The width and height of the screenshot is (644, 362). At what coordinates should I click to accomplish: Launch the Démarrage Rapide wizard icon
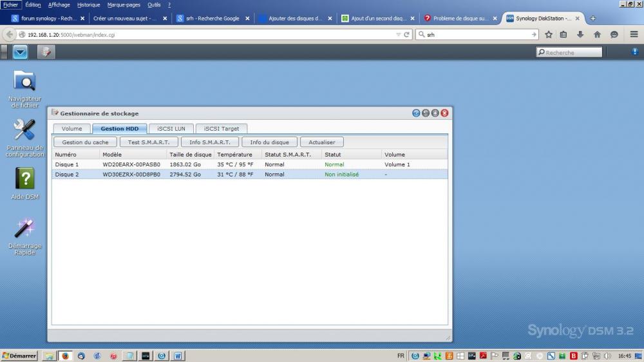tap(24, 228)
